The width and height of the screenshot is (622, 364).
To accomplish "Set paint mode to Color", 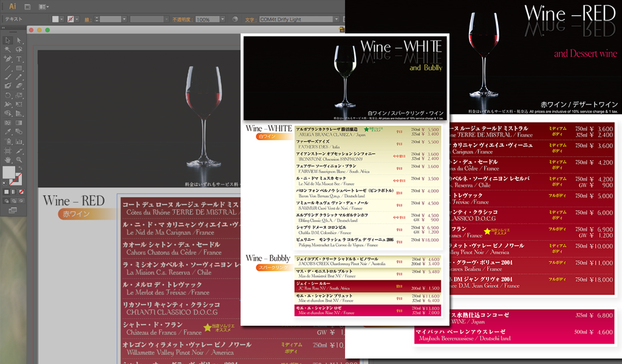I will (6, 192).
